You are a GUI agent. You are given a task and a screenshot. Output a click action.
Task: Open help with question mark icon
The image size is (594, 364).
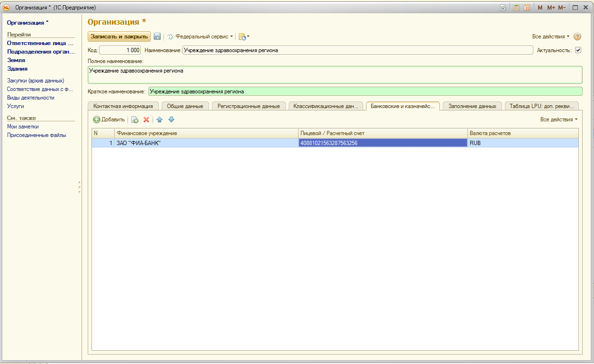pos(577,36)
